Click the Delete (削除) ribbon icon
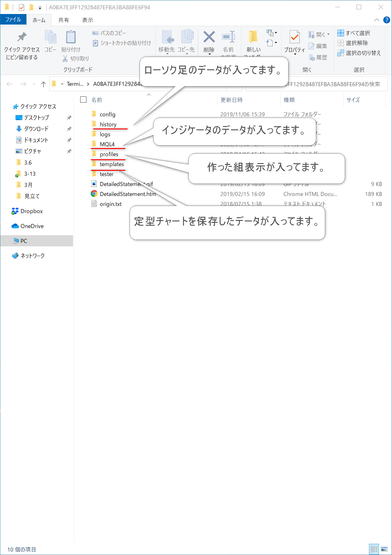Viewport: 392px width, 555px height. click(x=209, y=38)
